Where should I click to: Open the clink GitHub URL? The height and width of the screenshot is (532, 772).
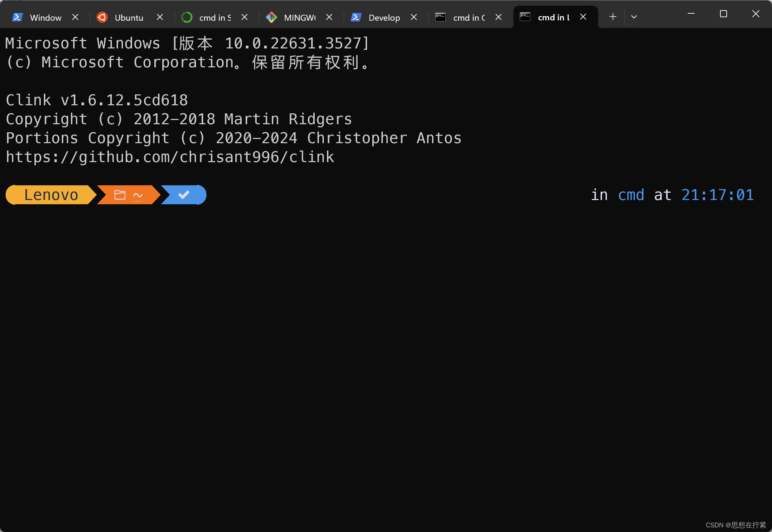click(170, 157)
